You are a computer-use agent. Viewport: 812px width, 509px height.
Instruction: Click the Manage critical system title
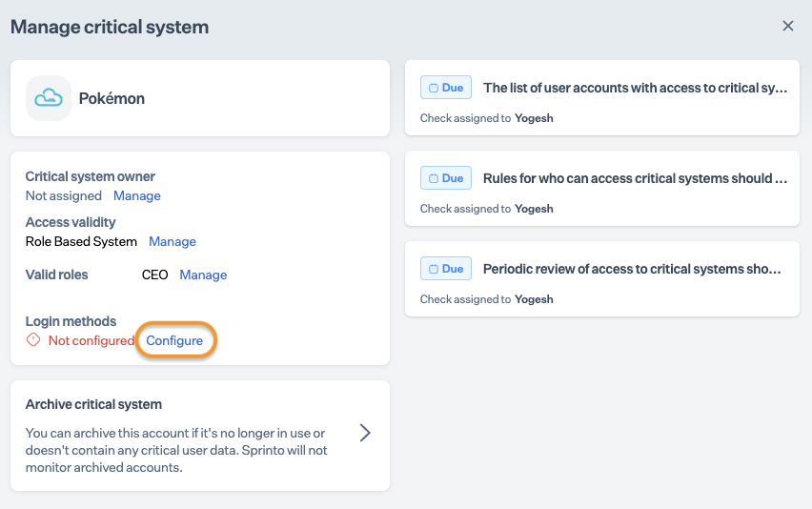point(110,27)
